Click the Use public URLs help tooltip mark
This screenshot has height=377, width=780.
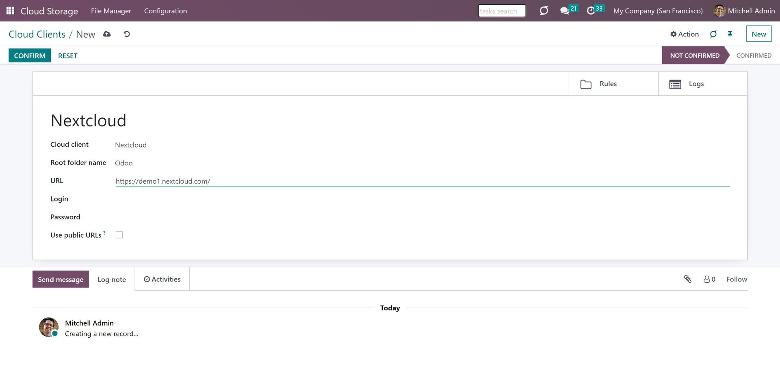(x=104, y=233)
